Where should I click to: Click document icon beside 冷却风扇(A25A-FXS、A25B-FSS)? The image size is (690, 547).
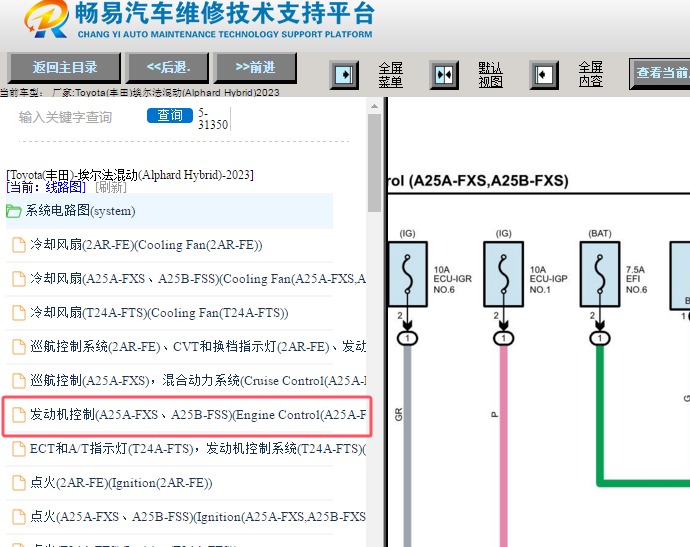tap(18, 279)
